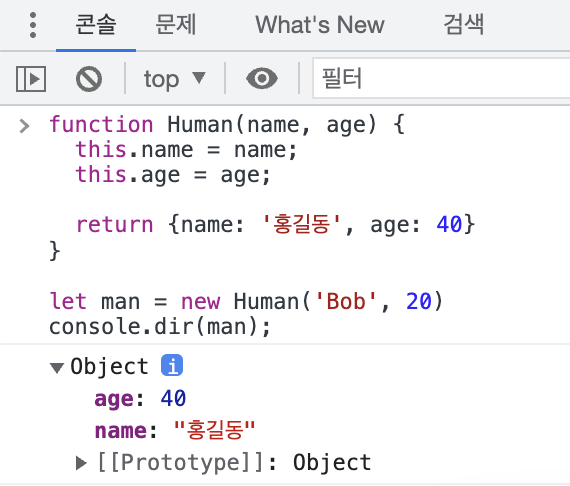The height and width of the screenshot is (486, 570).
Task: Open the What's New tab
Action: click(x=320, y=25)
